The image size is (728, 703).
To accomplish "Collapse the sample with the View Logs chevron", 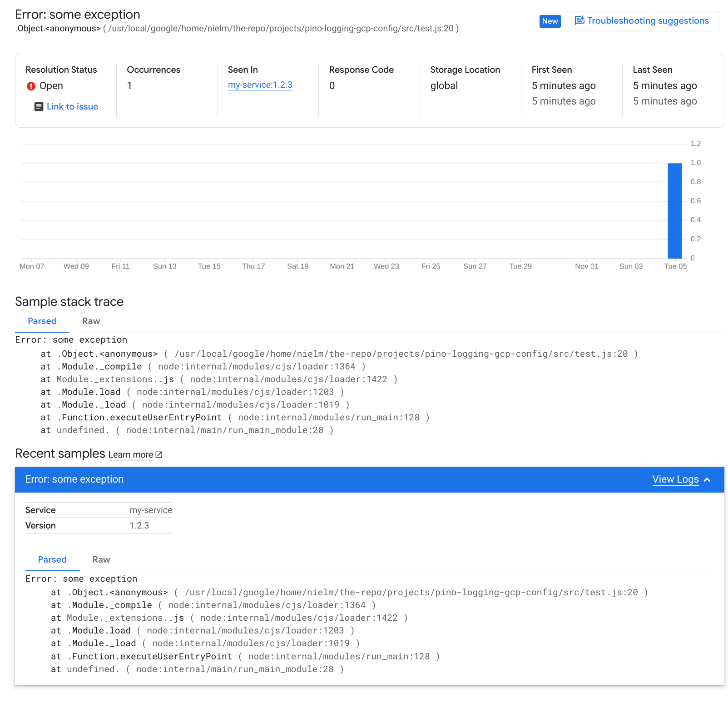I will click(707, 480).
